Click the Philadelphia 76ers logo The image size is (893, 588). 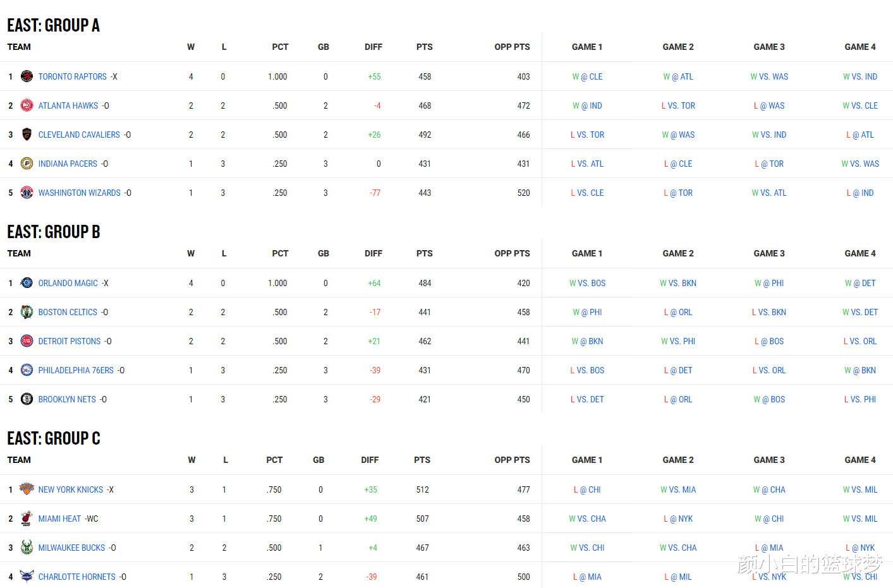coord(27,370)
